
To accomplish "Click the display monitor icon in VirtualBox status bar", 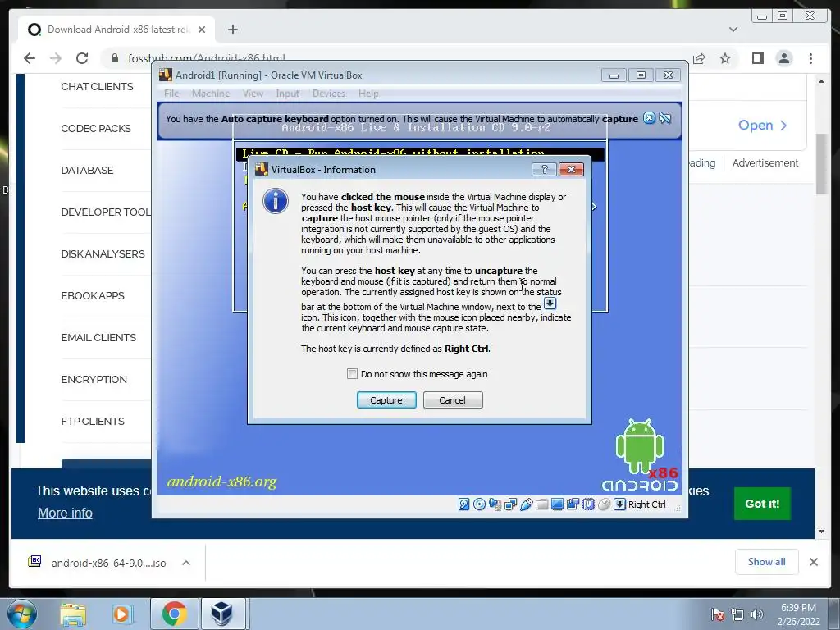I will tap(557, 504).
